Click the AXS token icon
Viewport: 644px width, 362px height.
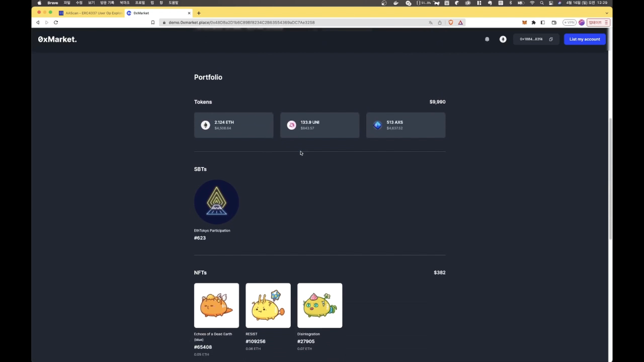(x=377, y=125)
